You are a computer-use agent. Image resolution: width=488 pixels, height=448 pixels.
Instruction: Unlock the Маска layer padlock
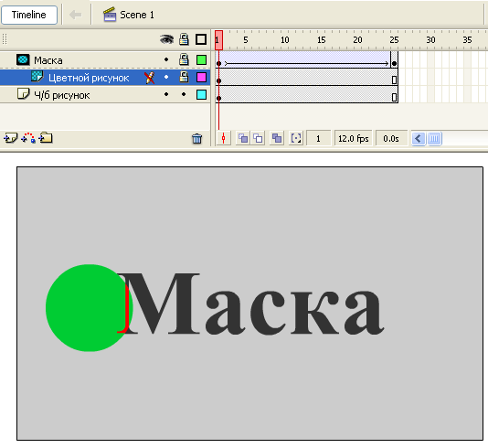(x=184, y=59)
